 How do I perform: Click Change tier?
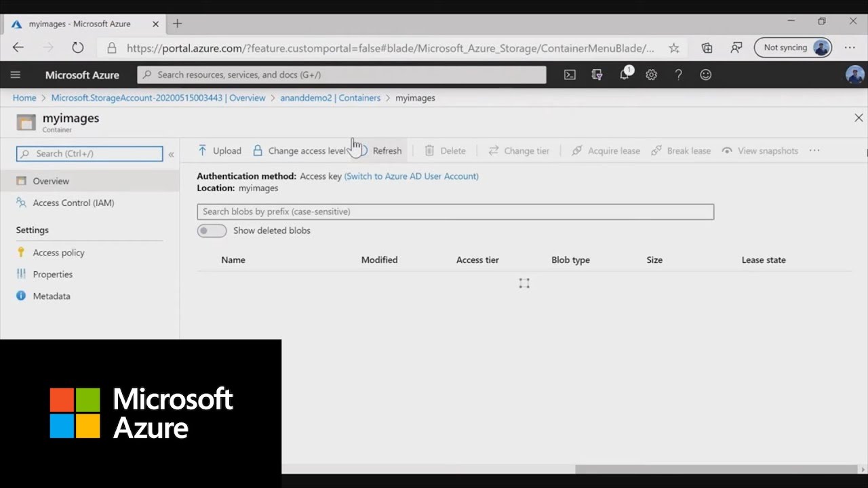tap(519, 151)
